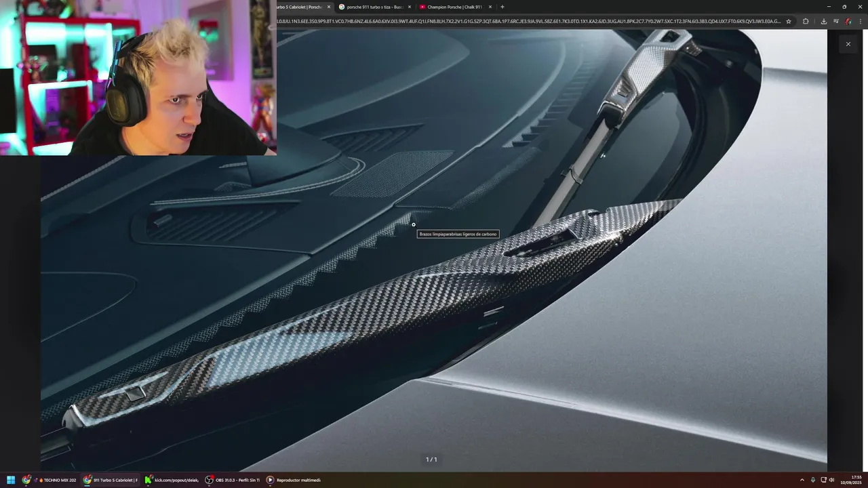This screenshot has width=868, height=488.
Task: Open the browser extensions puzzle icon
Action: click(806, 21)
